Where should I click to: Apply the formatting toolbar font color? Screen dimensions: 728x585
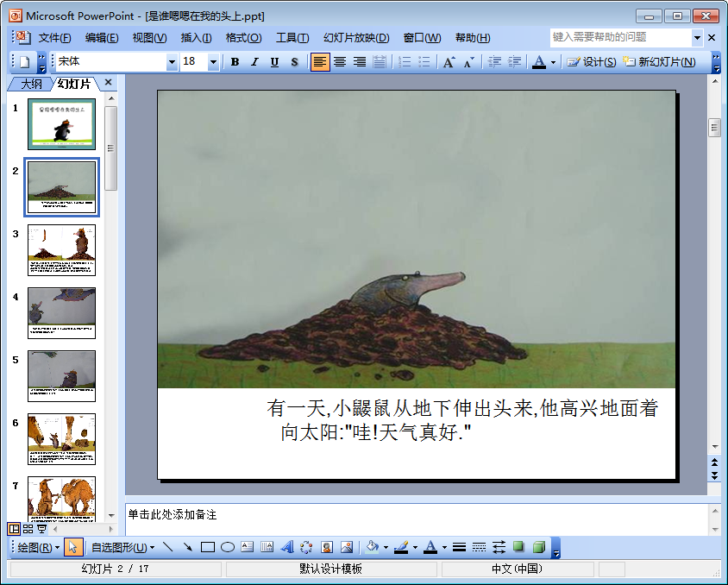pyautogui.click(x=539, y=62)
